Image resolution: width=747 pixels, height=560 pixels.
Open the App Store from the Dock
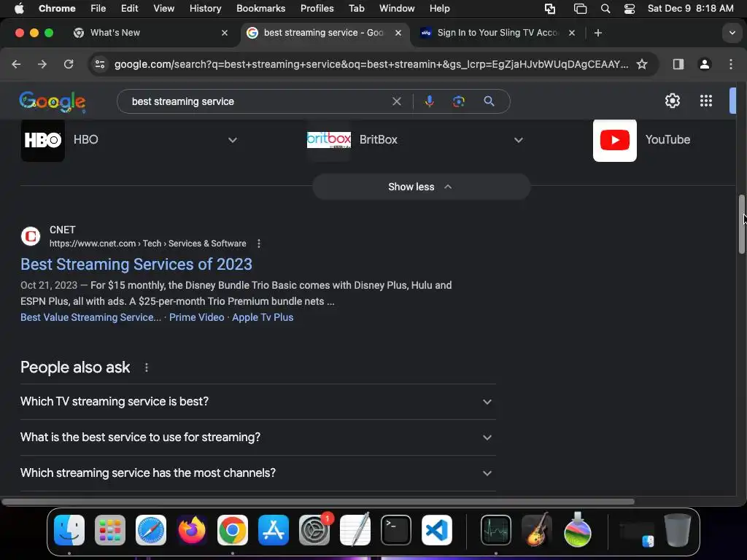pyautogui.click(x=274, y=530)
